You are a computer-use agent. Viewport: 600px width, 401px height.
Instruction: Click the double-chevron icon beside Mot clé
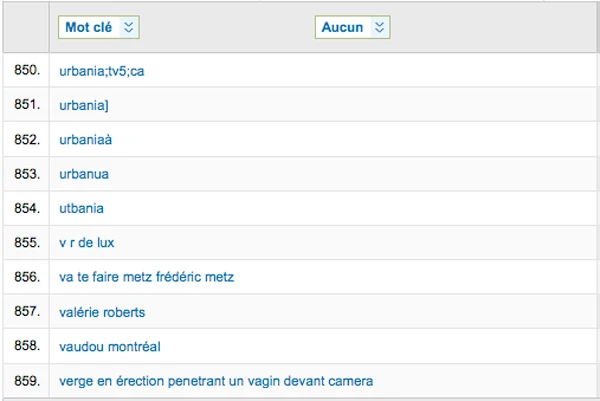tap(128, 28)
